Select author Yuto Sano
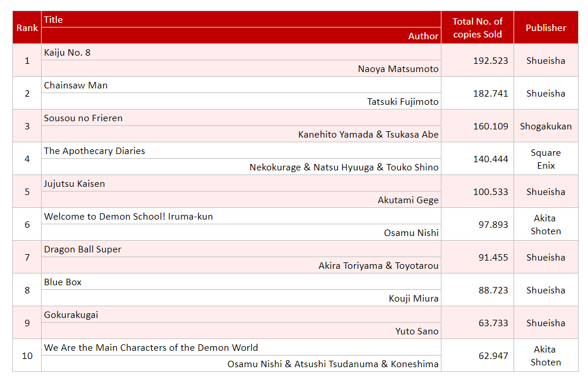Screen dimensions: 588x383 pos(417,331)
